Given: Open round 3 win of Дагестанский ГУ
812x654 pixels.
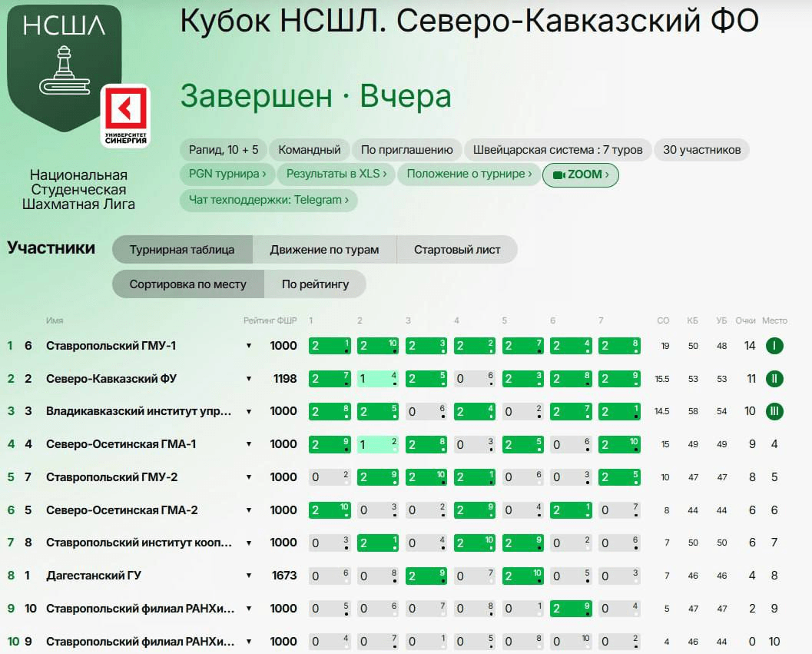Looking at the screenshot, I should coord(426,576).
